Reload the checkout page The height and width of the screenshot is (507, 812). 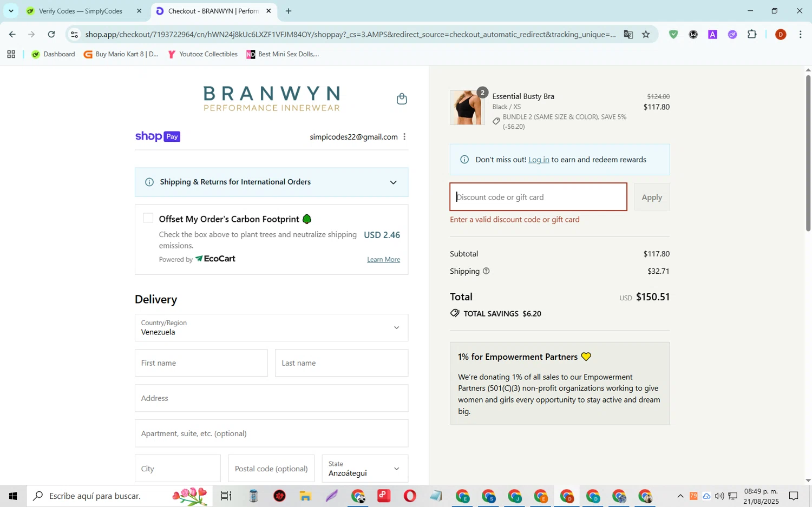pyautogui.click(x=51, y=35)
